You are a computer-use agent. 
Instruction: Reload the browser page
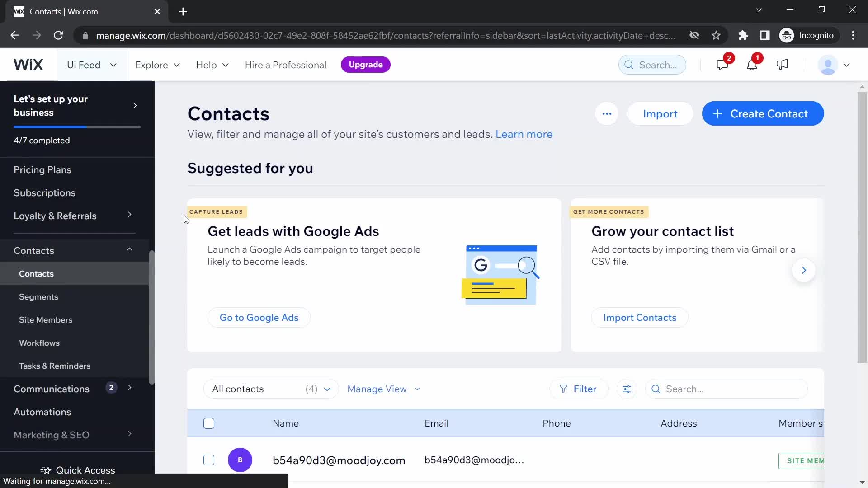click(58, 35)
